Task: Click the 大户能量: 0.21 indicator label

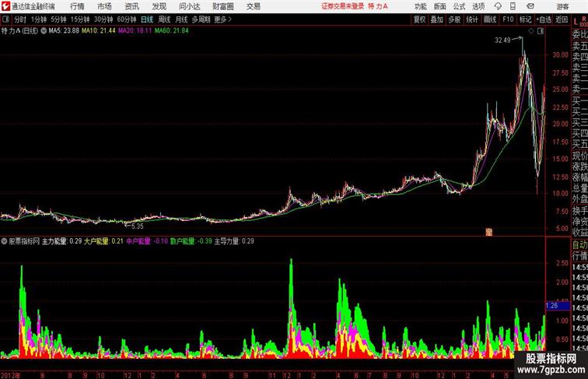Action: point(103,241)
